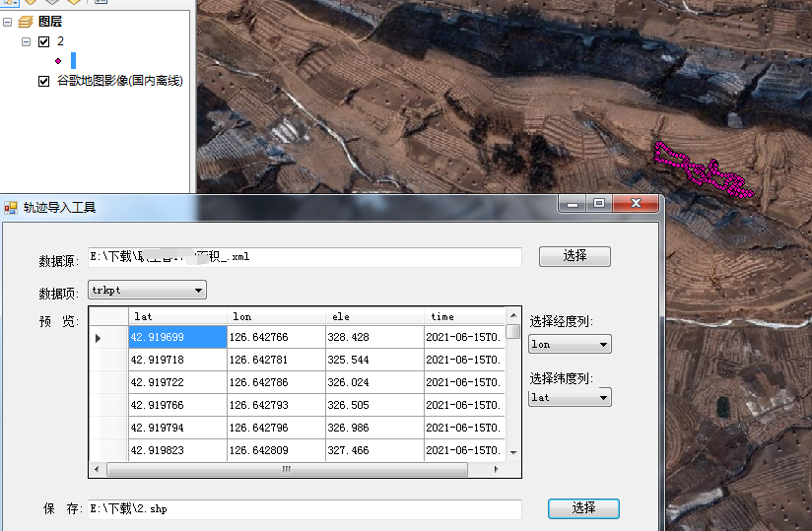The image size is (812, 531).
Task: Click the 保存 path input field
Action: [x=304, y=509]
